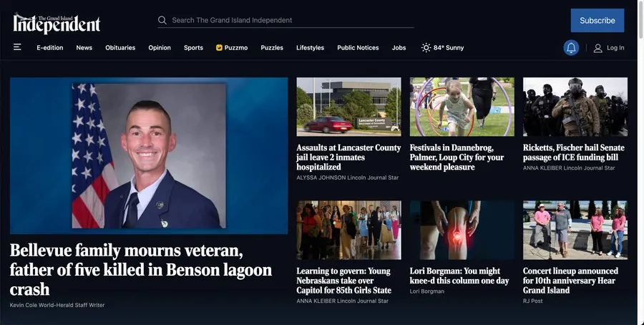Screen dimensions: 644x325
Task: Open Public Notices section
Action: click(358, 48)
